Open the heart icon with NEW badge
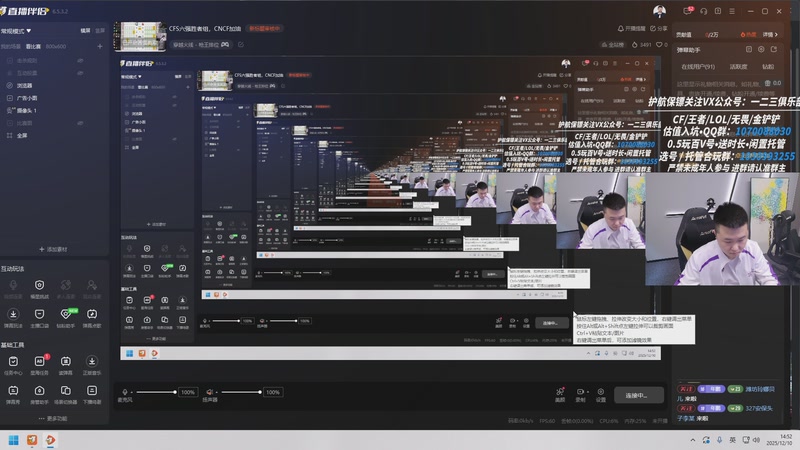Screen dimensions: 800x450 click(66, 313)
